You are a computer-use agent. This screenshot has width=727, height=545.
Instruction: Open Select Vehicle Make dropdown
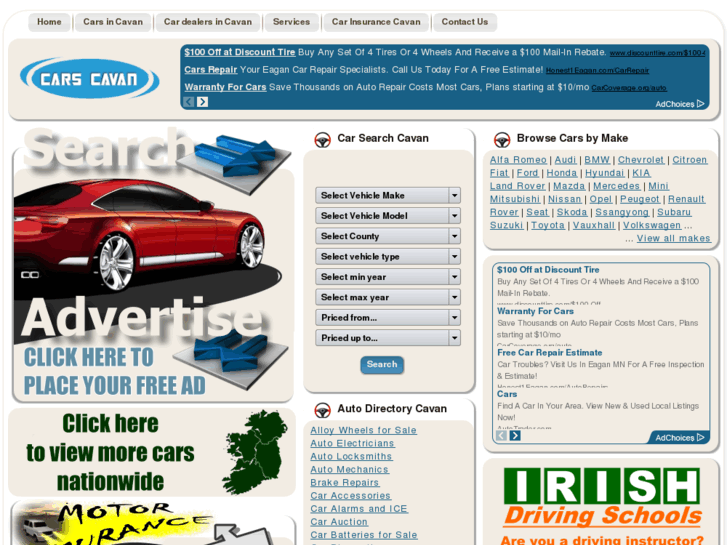[388, 195]
